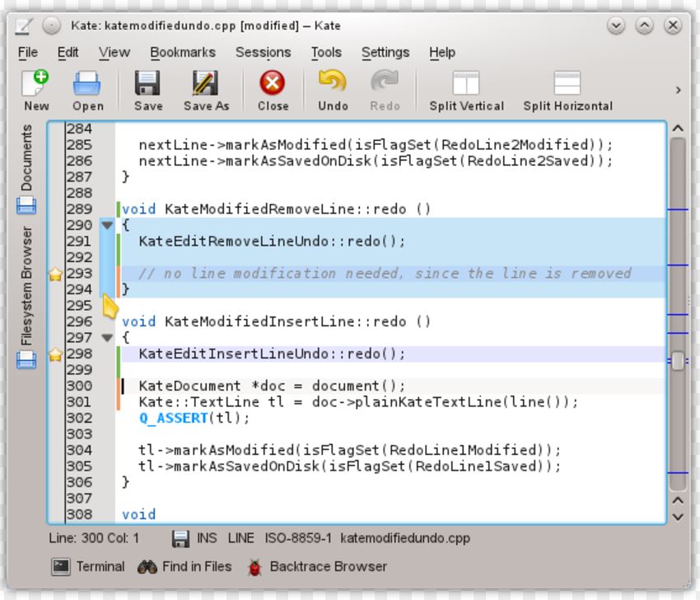The height and width of the screenshot is (600, 700).
Task: Split the view horizontally
Action: [567, 83]
